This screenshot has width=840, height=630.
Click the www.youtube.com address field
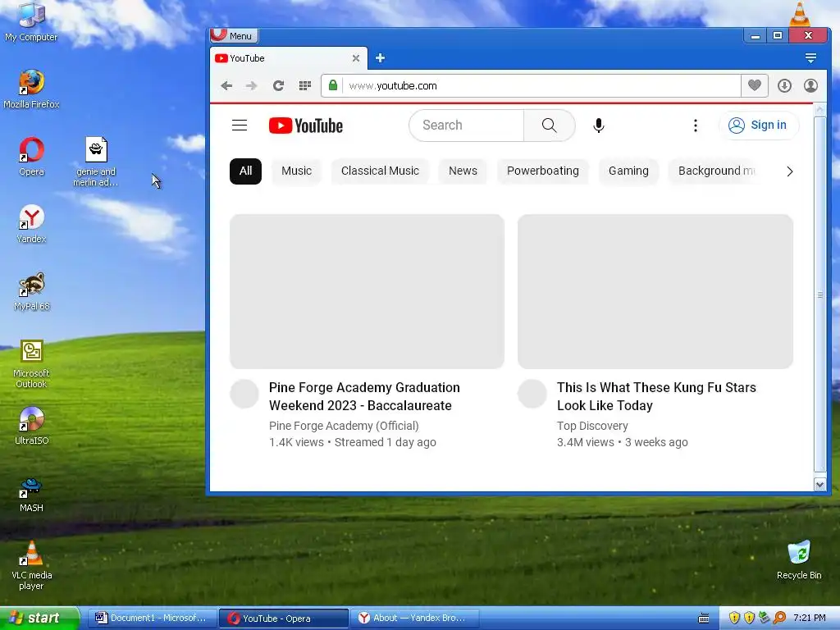(x=541, y=85)
